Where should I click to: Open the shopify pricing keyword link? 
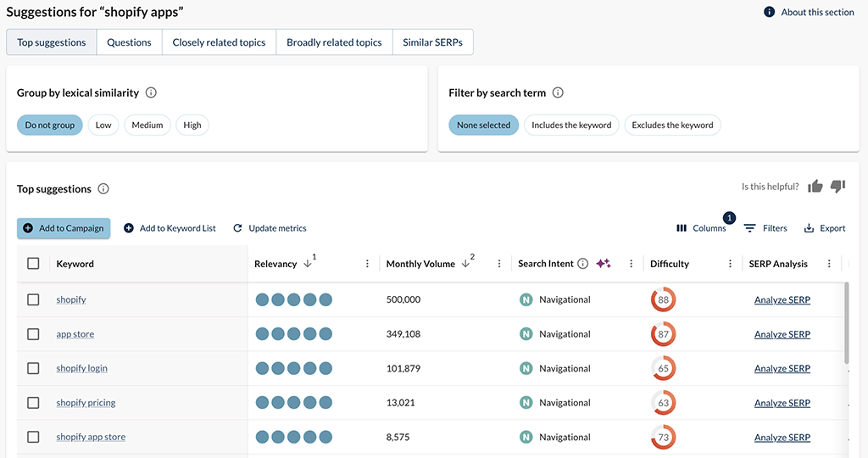pos(86,403)
